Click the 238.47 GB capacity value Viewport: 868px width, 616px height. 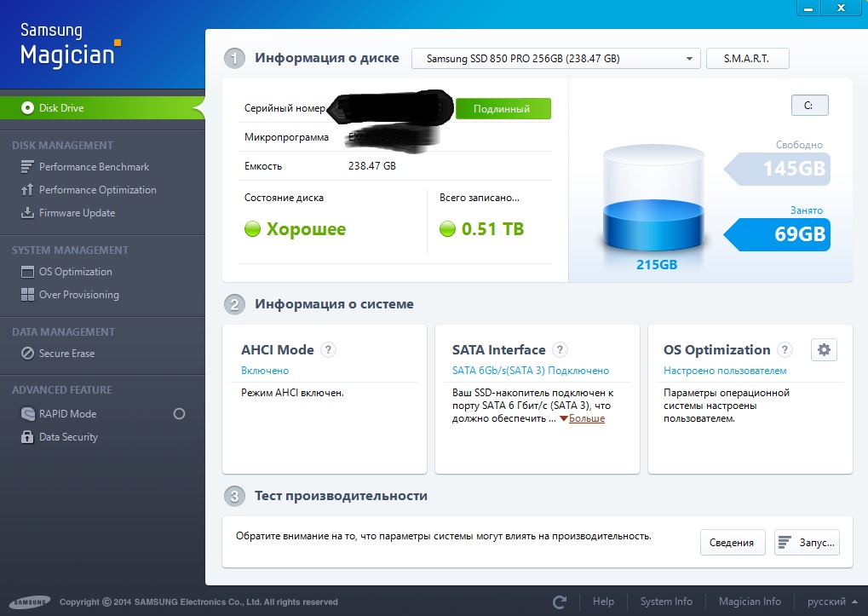[372, 166]
